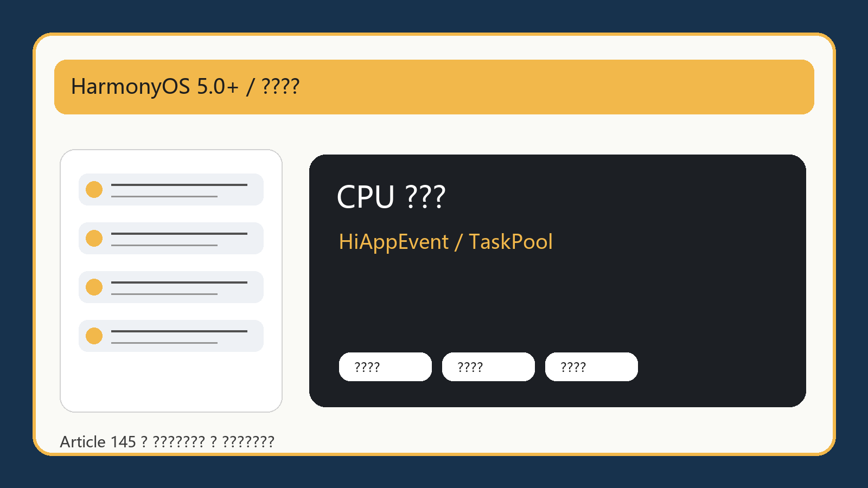Click the rightmost "????" pill button in the dark card

coord(591,367)
